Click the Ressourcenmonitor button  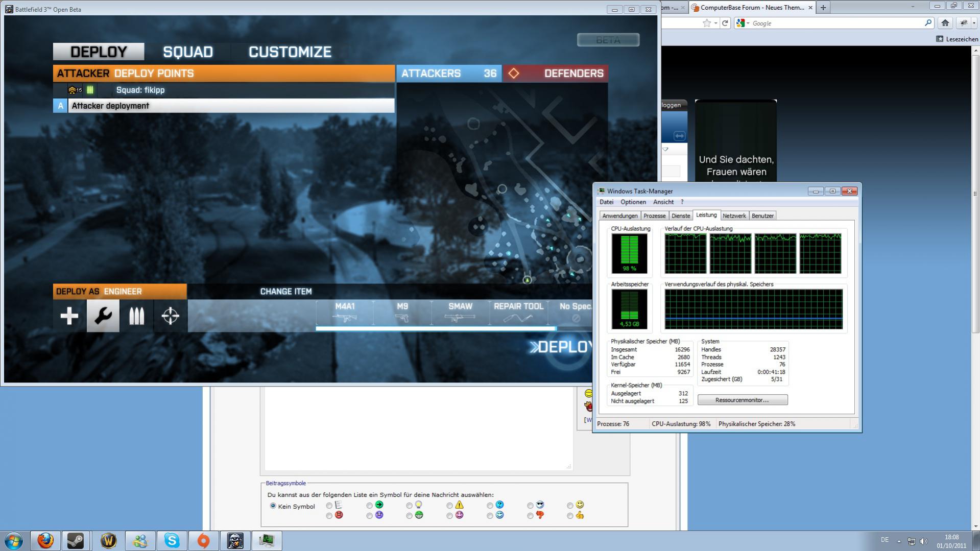pyautogui.click(x=743, y=400)
